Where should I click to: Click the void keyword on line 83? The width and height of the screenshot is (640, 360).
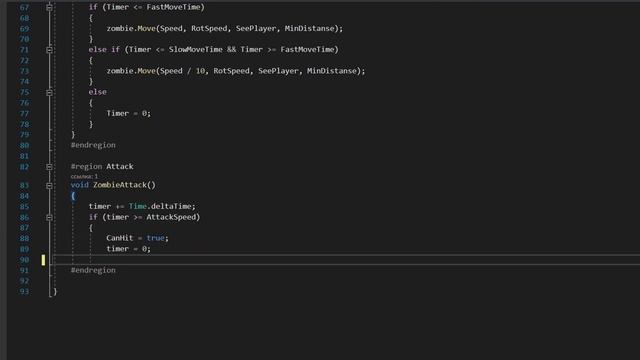point(80,185)
